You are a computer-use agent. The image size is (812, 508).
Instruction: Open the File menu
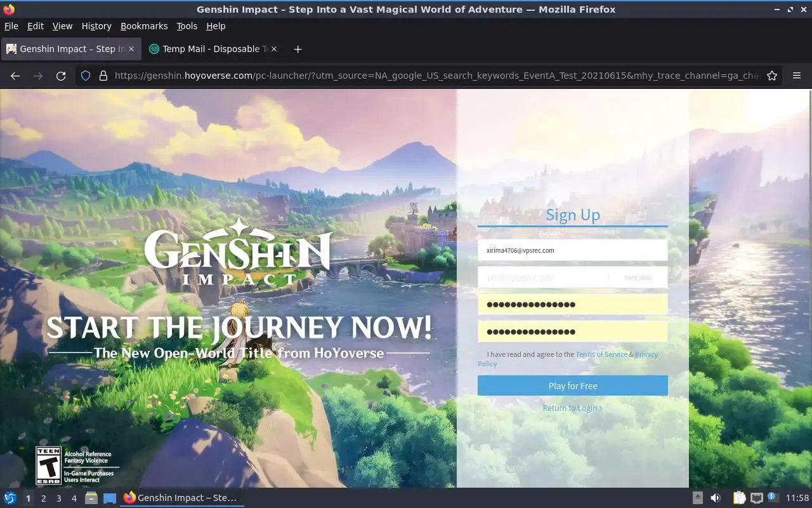point(11,26)
